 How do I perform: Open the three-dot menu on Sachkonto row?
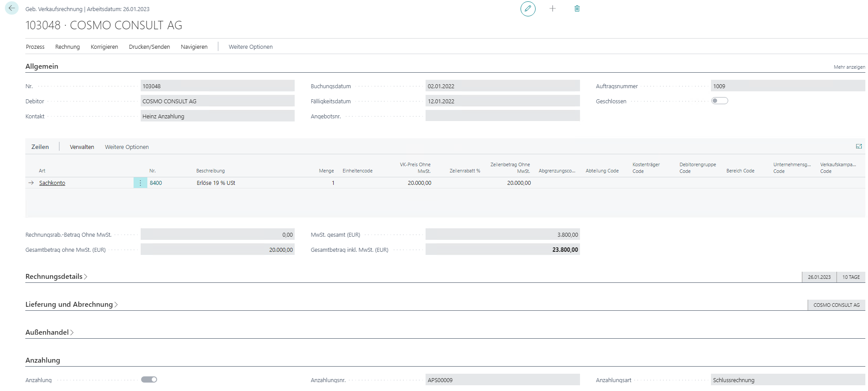[140, 183]
